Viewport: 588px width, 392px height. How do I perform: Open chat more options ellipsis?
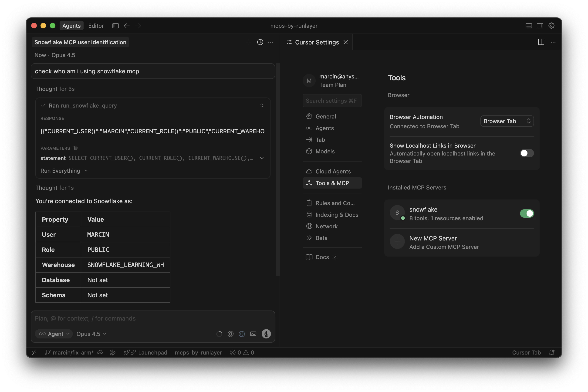(270, 42)
